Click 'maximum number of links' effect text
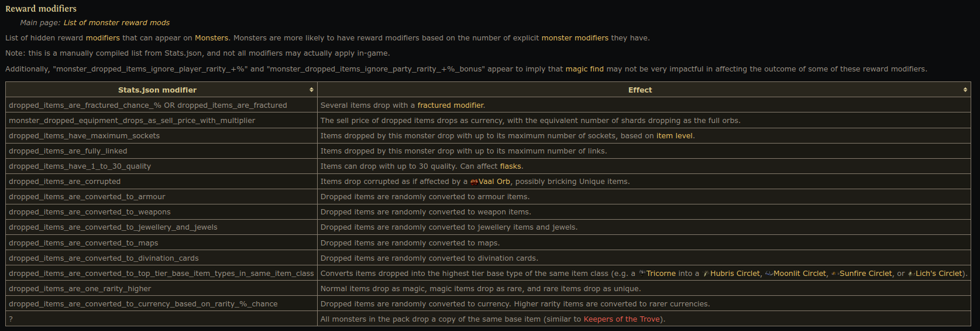 click(464, 151)
